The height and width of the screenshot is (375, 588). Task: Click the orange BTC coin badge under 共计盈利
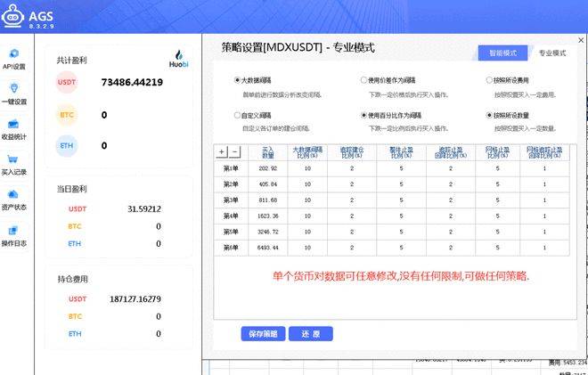coord(67,115)
